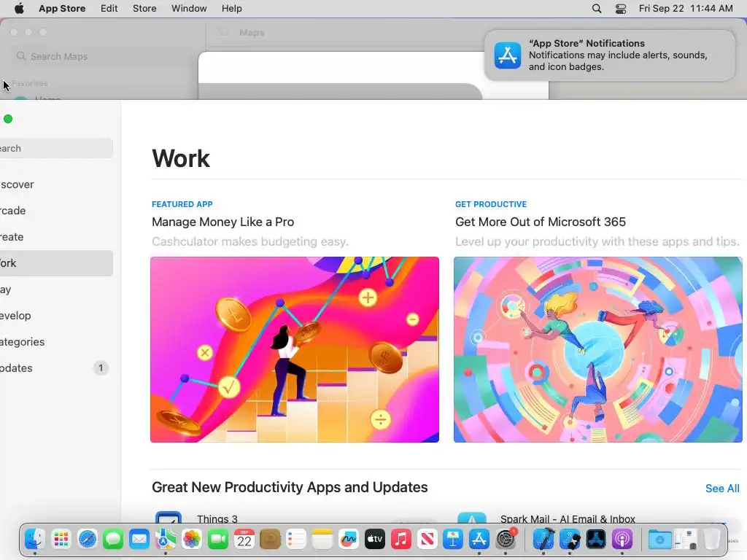This screenshot has height=560, width=747.
Task: Click green zoom button of App Store window
Action: click(8, 119)
